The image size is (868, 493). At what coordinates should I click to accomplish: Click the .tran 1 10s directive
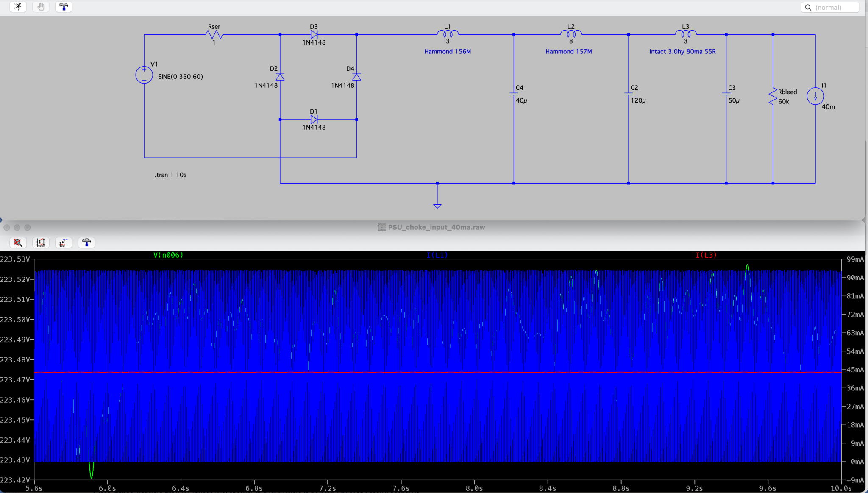tap(170, 175)
